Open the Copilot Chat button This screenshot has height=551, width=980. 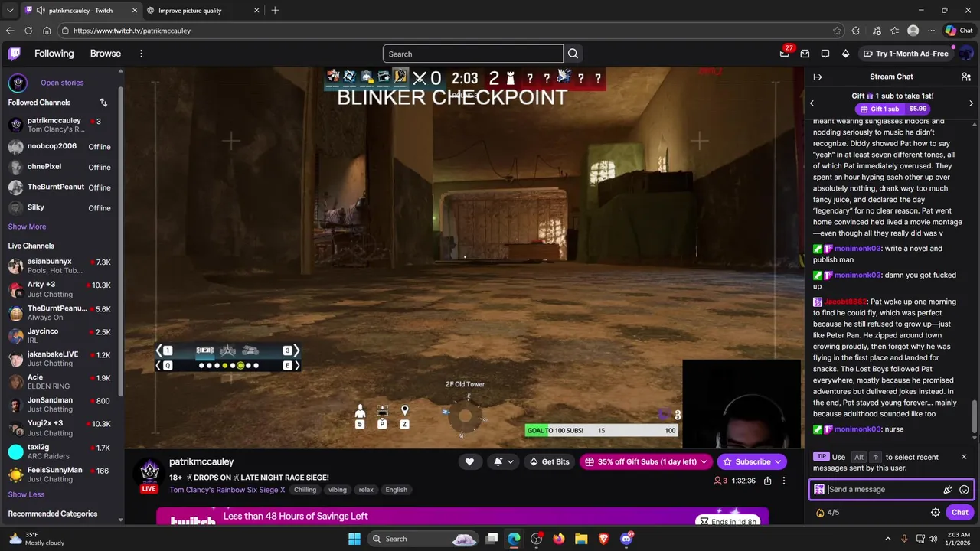point(959,31)
